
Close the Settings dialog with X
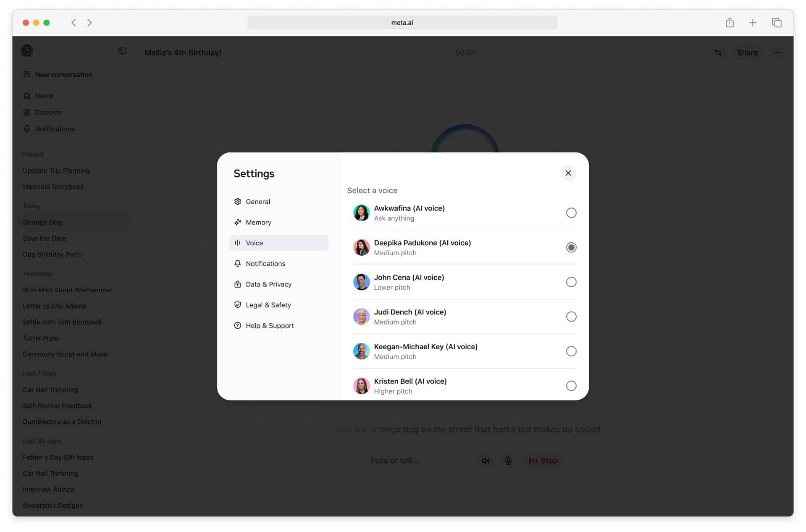pos(568,173)
